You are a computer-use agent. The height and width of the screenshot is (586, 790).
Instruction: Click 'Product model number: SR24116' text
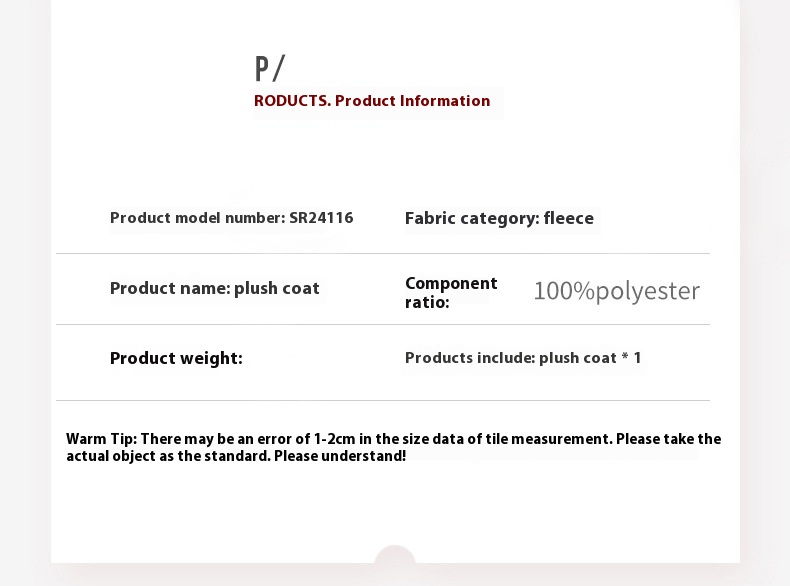pos(232,218)
